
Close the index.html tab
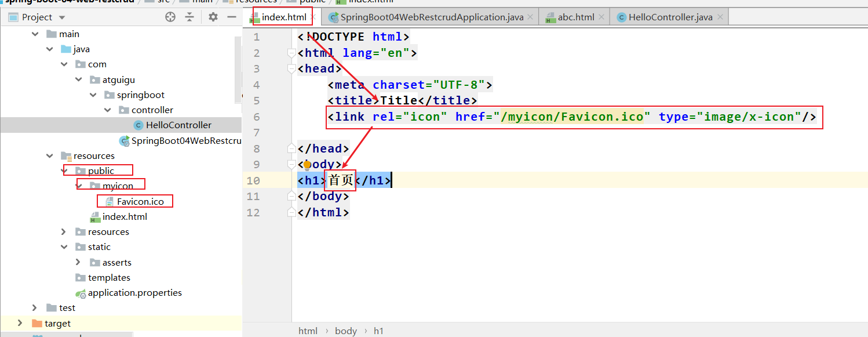coord(313,17)
